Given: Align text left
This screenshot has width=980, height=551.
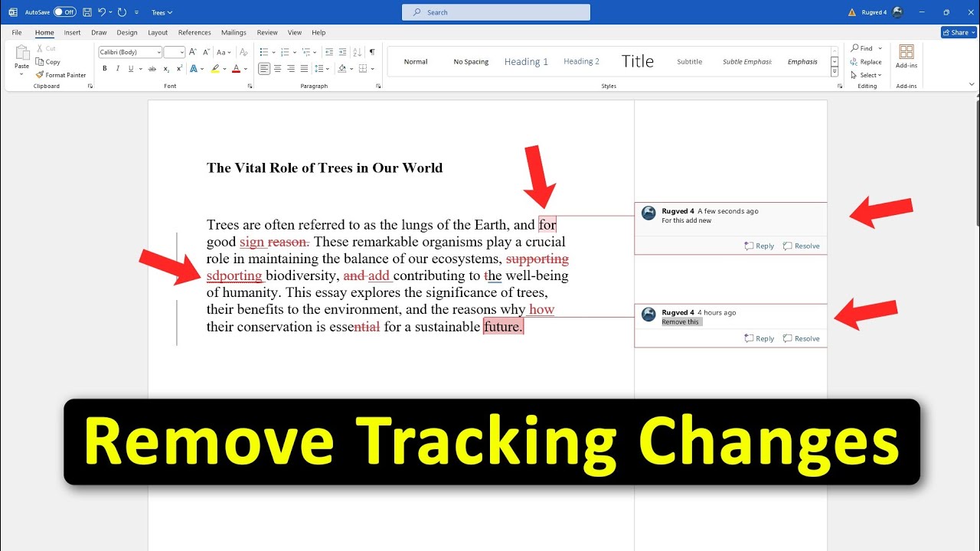Looking at the screenshot, I should tap(264, 69).
